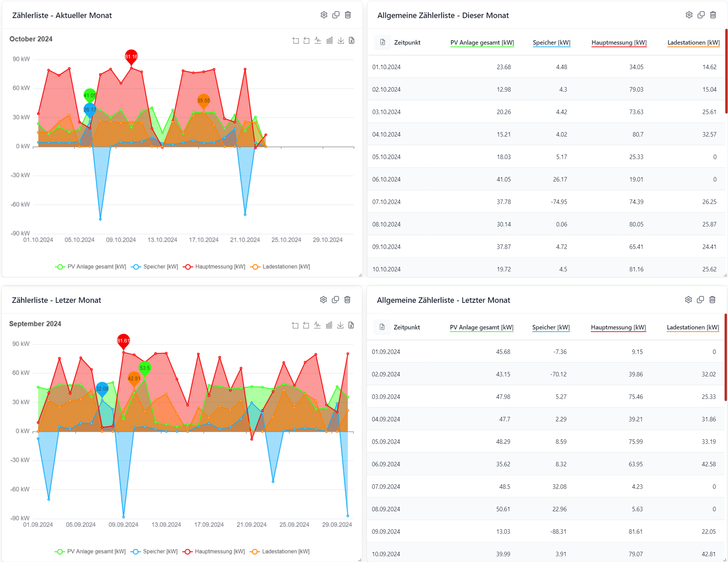
Task: Click the scrollbar of the Dieser Monat table
Action: 726,72
